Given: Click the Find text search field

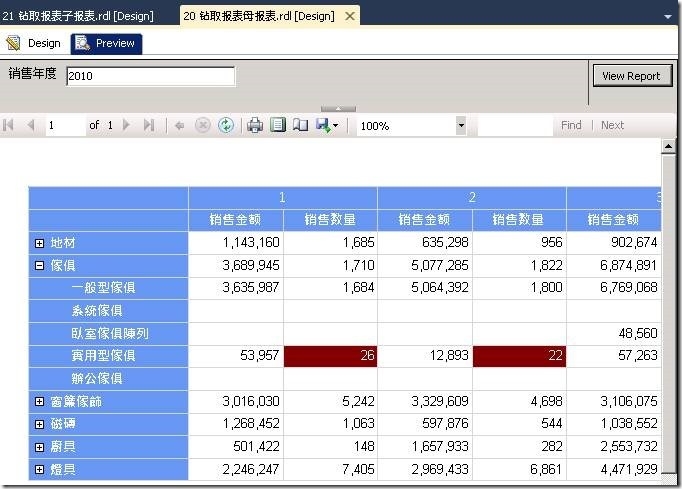Looking at the screenshot, I should (x=515, y=126).
